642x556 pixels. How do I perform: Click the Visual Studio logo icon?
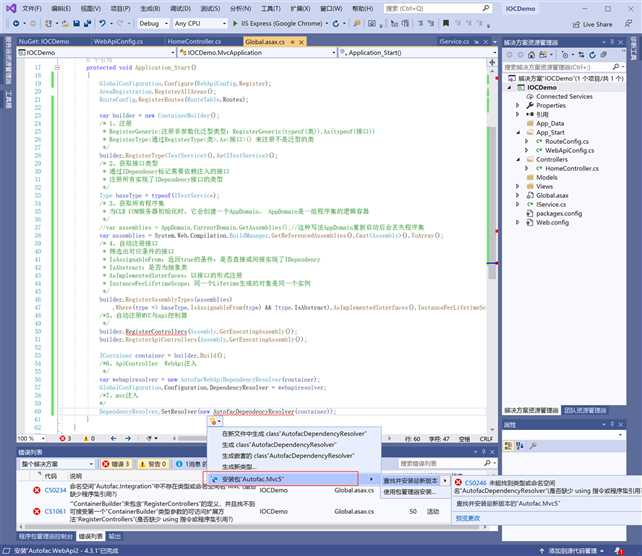click(11, 8)
